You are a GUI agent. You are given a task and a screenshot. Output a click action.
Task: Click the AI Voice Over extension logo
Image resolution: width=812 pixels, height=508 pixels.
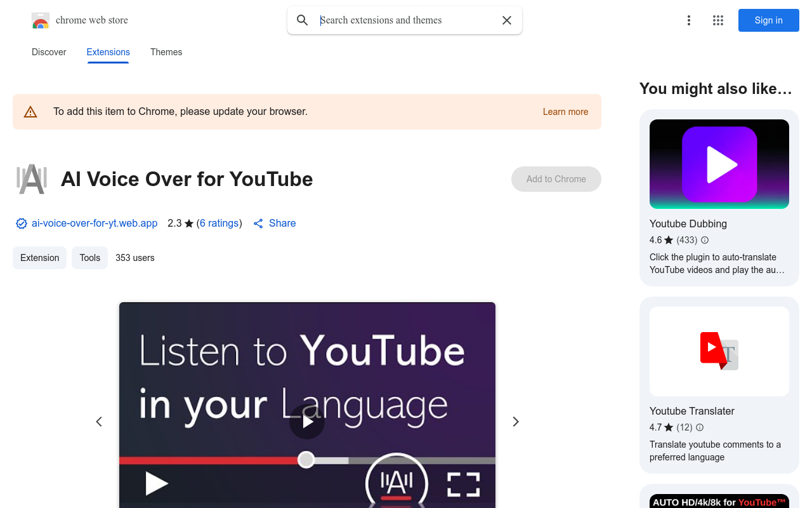(32, 179)
